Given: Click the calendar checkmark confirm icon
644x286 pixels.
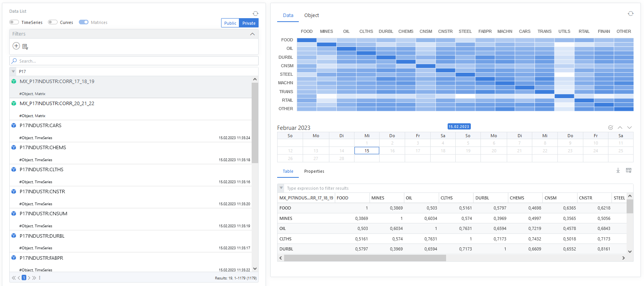Looking at the screenshot, I should point(610,128).
